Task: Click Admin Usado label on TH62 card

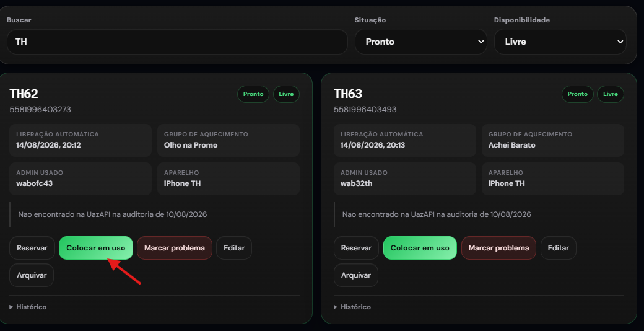Action: [40, 173]
